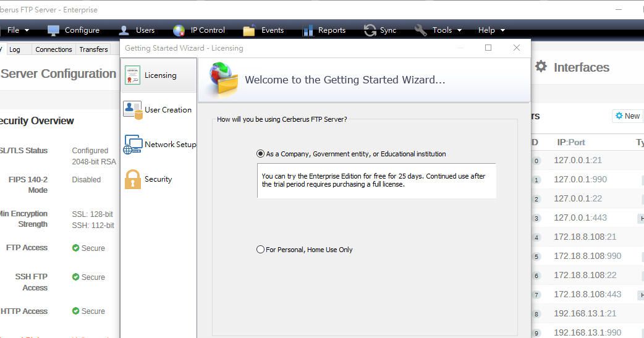Open the File dropdown menu
Viewport: 644px width, 338px height.
[x=18, y=30]
